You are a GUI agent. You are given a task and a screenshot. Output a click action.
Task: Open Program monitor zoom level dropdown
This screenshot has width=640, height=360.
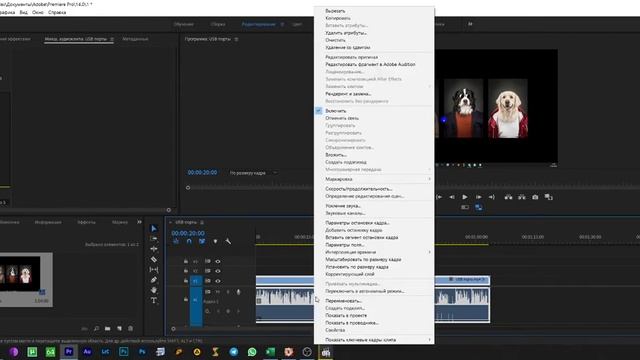coord(253,173)
